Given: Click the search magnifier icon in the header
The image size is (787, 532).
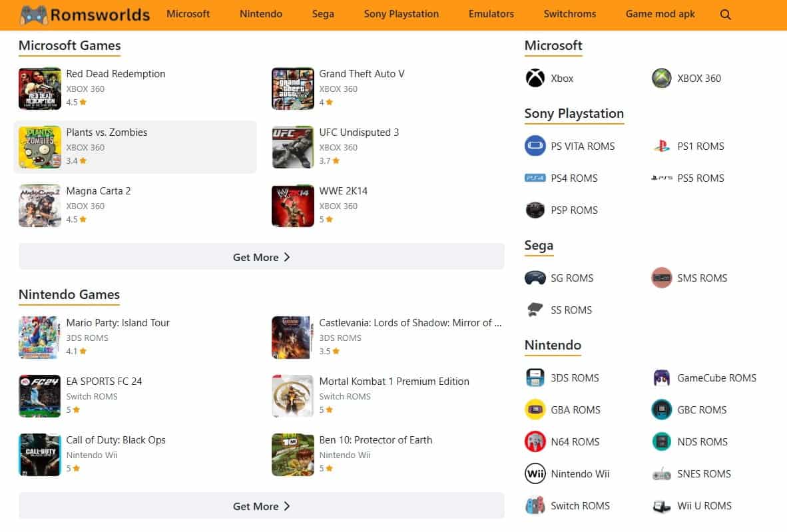Looking at the screenshot, I should (725, 14).
